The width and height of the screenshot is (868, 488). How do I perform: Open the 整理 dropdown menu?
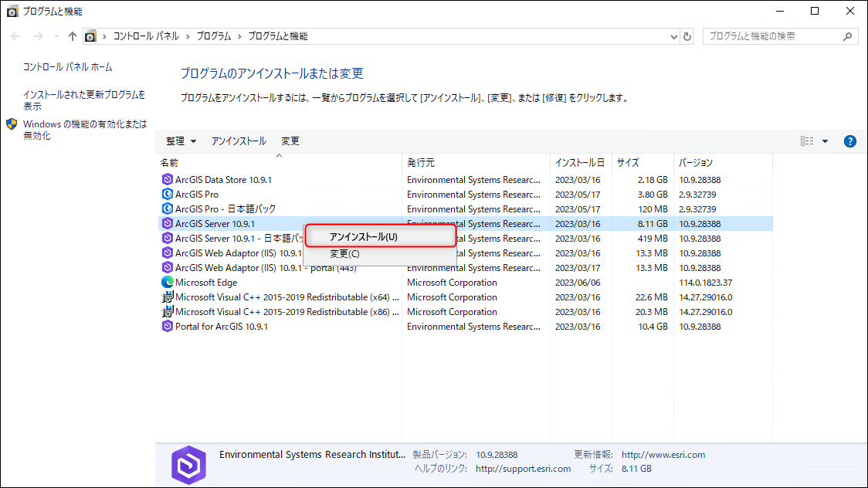(x=181, y=141)
